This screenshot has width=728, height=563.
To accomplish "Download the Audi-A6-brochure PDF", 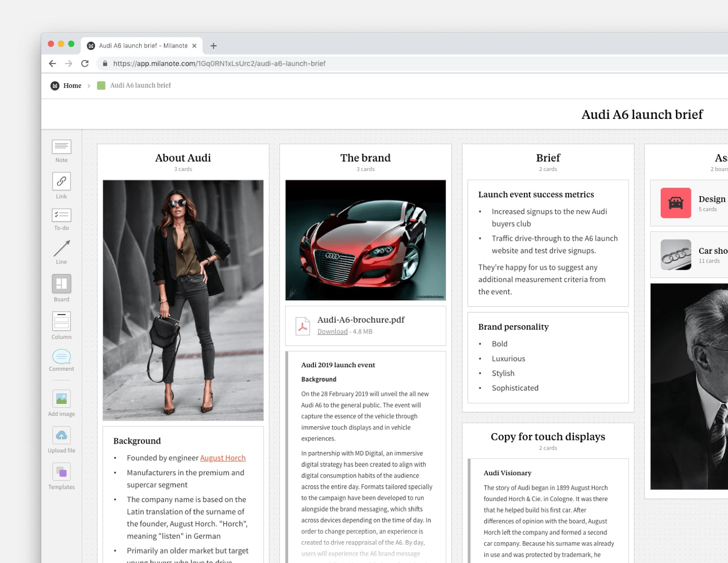I will pyautogui.click(x=332, y=332).
